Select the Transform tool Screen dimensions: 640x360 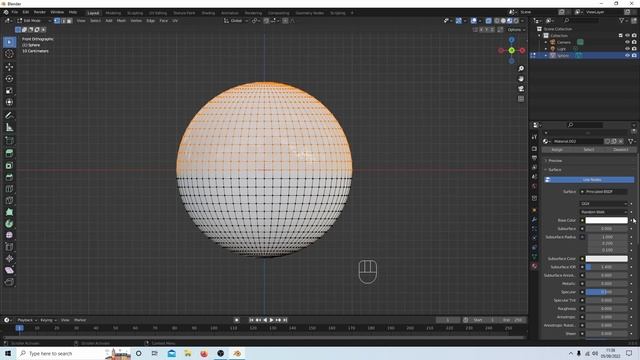[9, 102]
